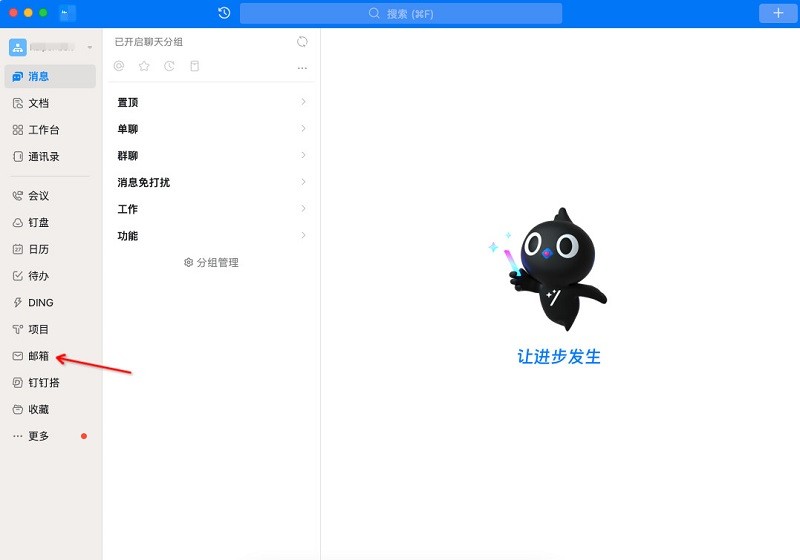Screen dimensions: 800x560
Task: Switch to the 通讯录 (Contacts) tab
Action: point(43,156)
